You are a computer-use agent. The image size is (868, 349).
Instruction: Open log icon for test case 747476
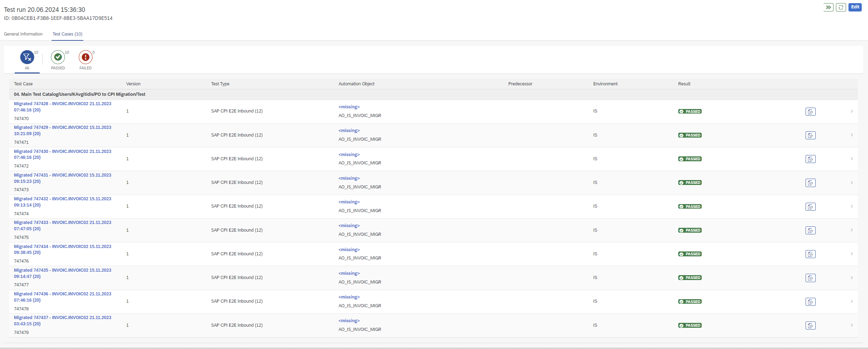(x=810, y=254)
